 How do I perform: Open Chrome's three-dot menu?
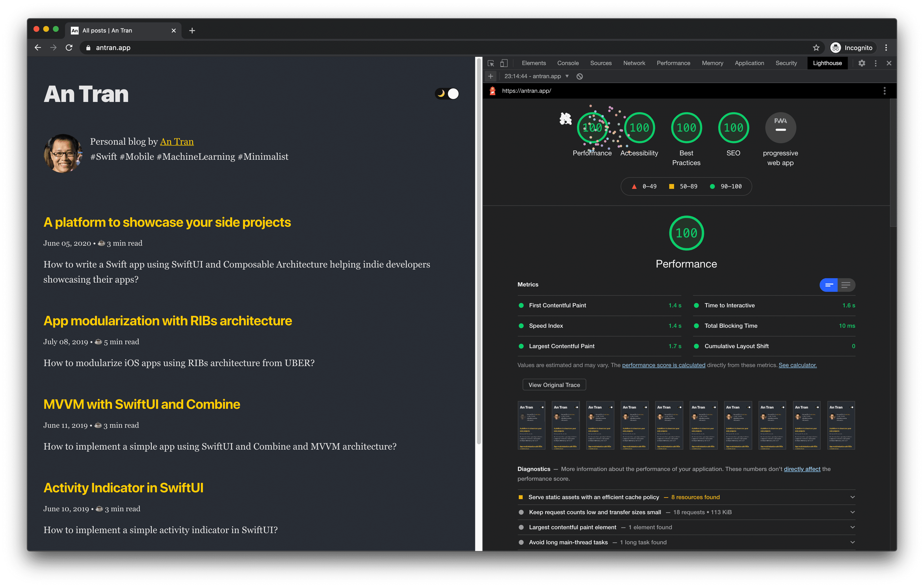click(886, 48)
